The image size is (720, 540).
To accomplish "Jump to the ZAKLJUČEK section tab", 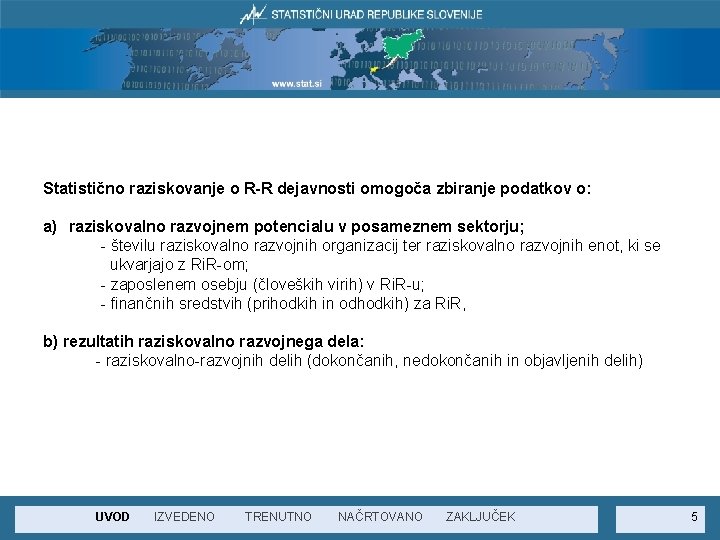I will [480, 517].
